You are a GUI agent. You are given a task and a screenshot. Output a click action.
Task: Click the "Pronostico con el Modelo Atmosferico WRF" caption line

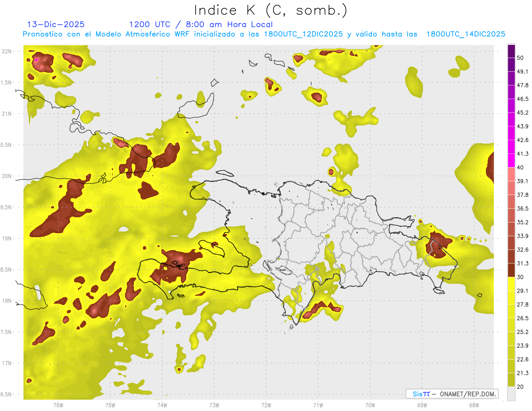pos(264,34)
